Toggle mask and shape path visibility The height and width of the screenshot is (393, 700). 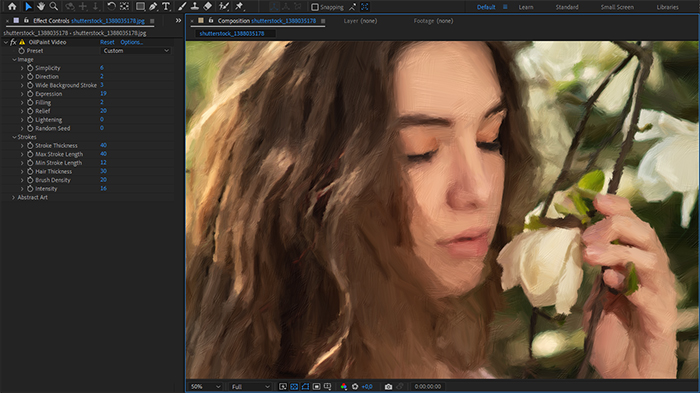305,386
